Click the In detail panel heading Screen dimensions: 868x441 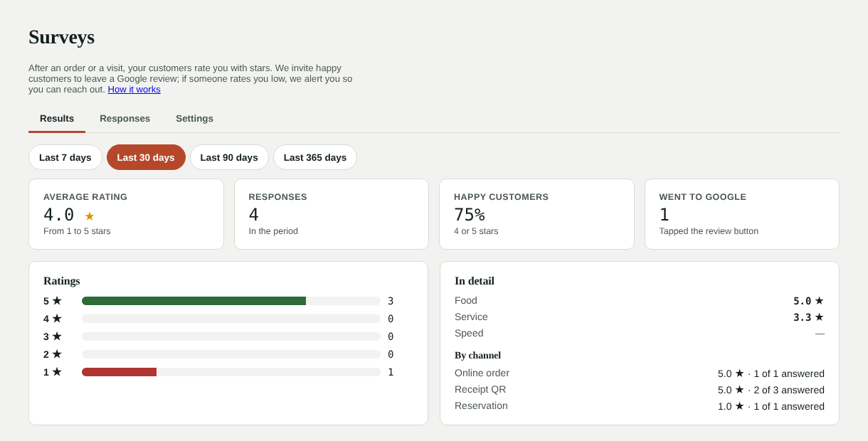pos(475,281)
